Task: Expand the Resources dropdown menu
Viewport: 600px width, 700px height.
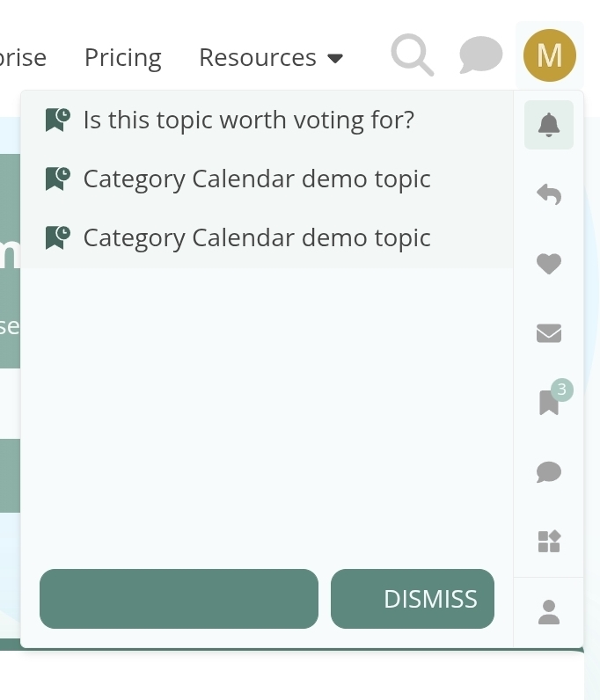Action: point(270,58)
